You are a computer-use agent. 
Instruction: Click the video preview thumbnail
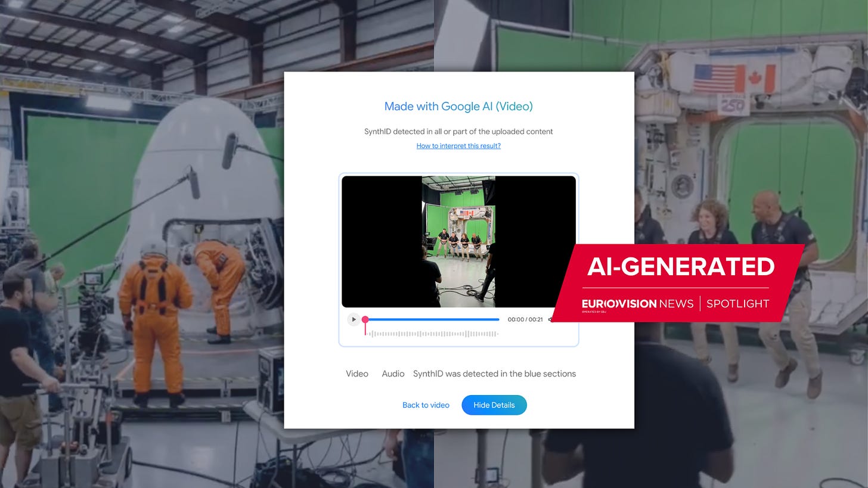(x=458, y=241)
